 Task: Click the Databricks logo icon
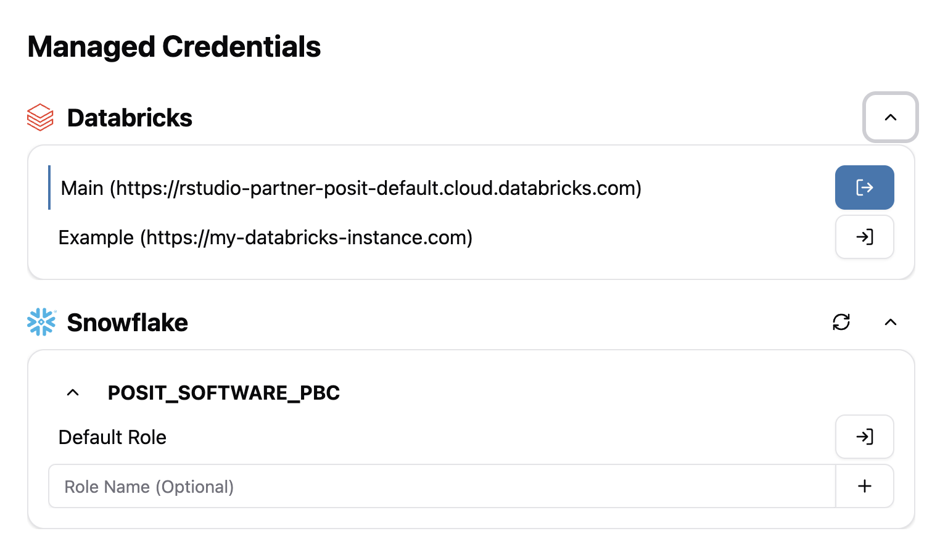[41, 117]
